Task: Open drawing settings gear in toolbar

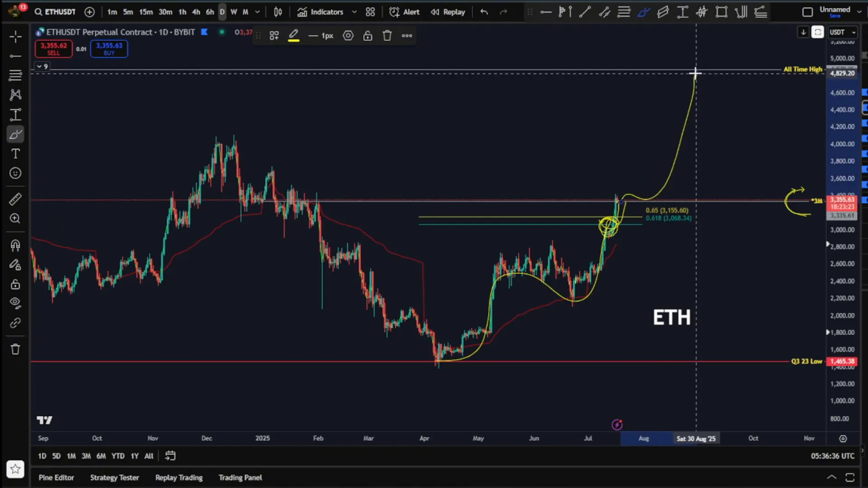Action: tap(348, 36)
